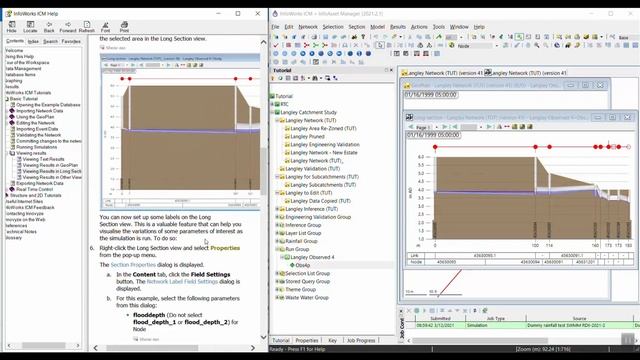This screenshot has width=640, height=360.
Task: Select Langley Area Re-Zoned (TUT) item
Action: coord(323,129)
